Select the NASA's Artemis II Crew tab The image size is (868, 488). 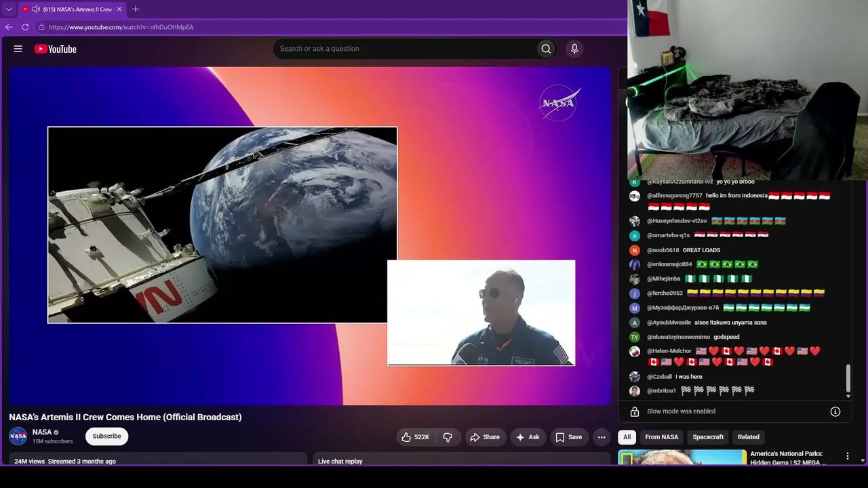(73, 9)
